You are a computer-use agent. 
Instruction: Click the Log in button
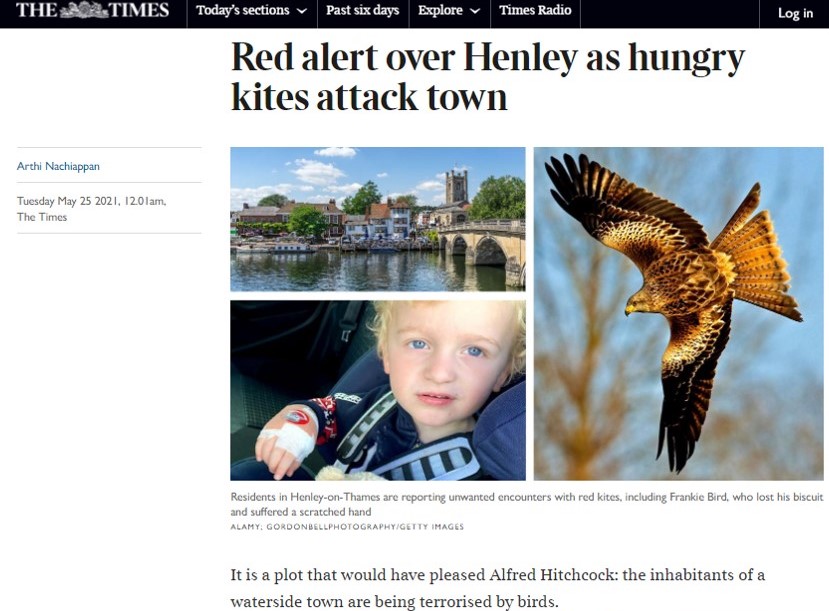pos(795,13)
